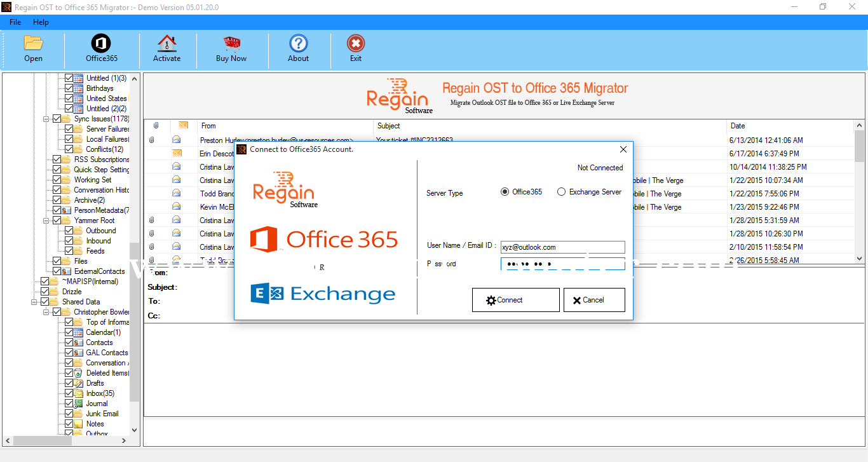Viewport: 868px width, 462px height.
Task: Uncheck the Inbox(35) checkbox
Action: tap(69, 393)
